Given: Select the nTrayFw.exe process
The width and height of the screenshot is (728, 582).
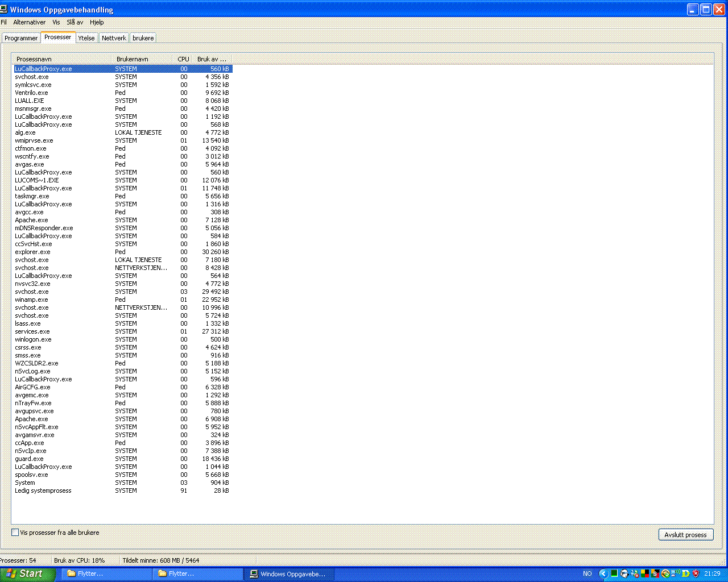Looking at the screenshot, I should (x=123, y=403).
